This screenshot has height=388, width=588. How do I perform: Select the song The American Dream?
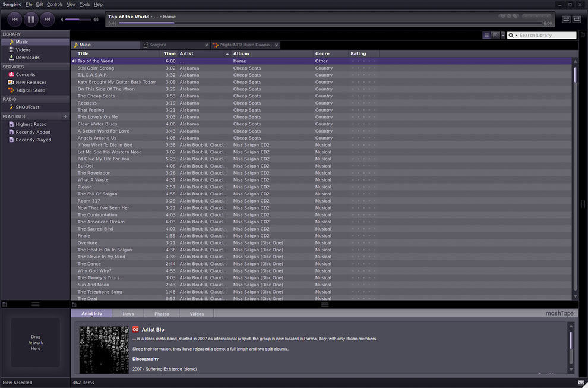point(321,222)
